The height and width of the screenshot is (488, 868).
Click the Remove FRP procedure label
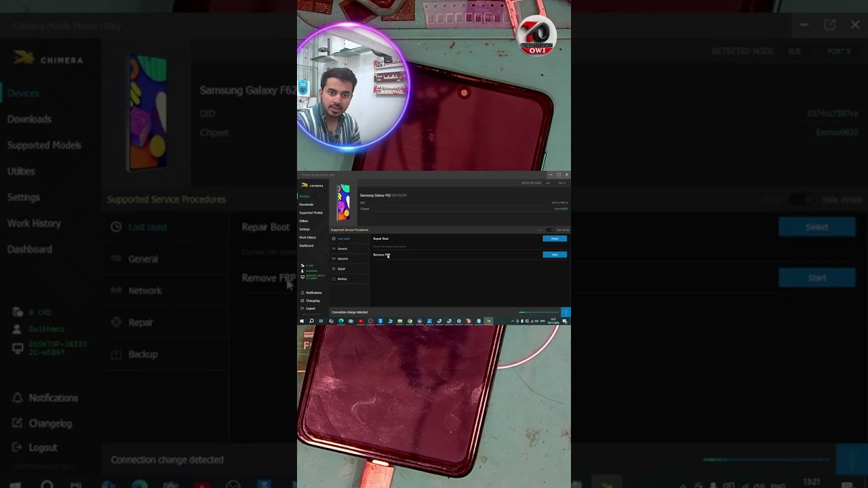click(382, 255)
